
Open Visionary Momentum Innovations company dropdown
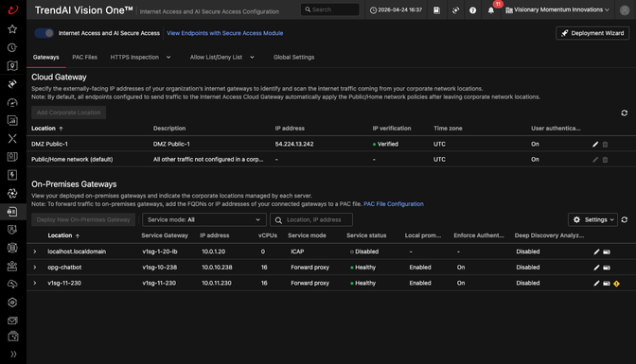pos(557,9)
